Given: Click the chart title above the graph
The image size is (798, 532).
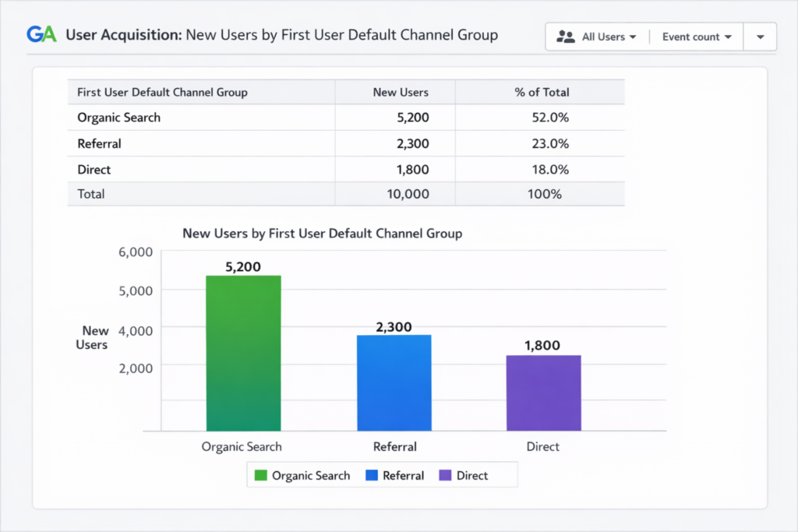Looking at the screenshot, I should tap(322, 233).
